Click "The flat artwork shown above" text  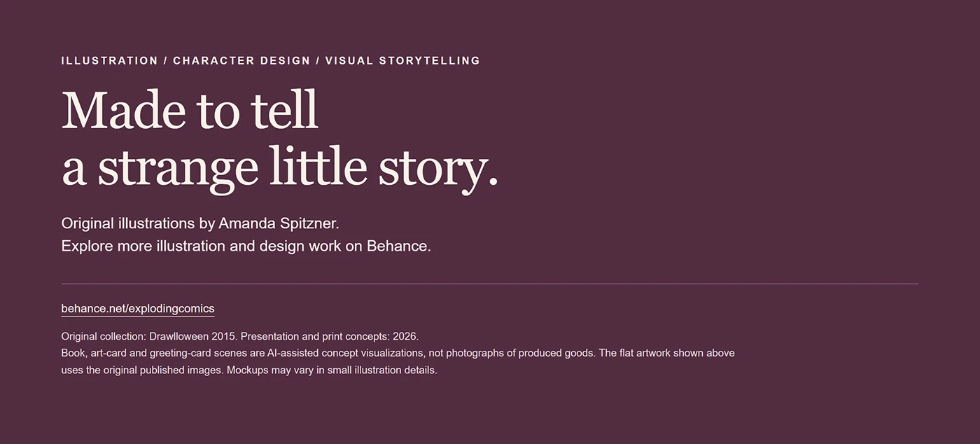[667, 353]
